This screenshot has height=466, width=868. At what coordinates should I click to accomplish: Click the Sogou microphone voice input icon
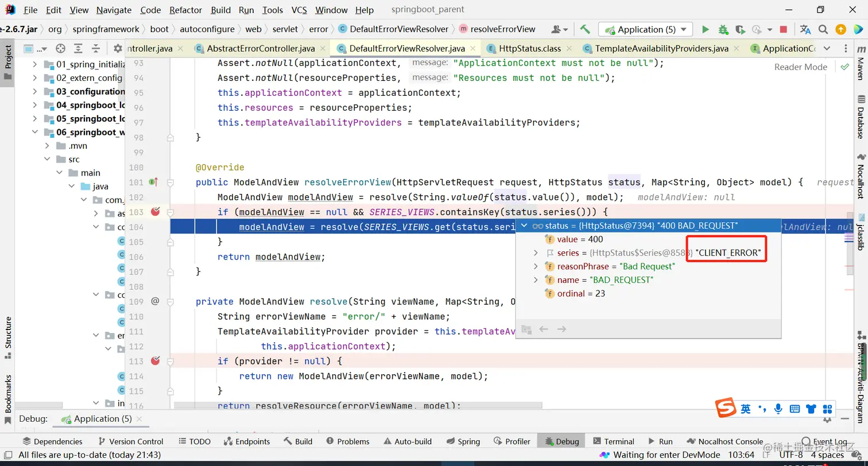(x=778, y=409)
